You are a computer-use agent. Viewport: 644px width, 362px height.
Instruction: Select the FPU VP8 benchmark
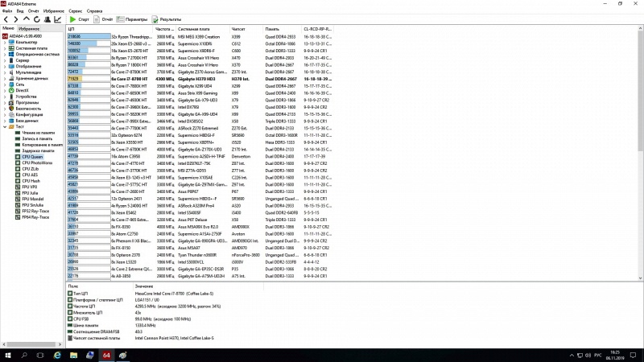(x=30, y=187)
